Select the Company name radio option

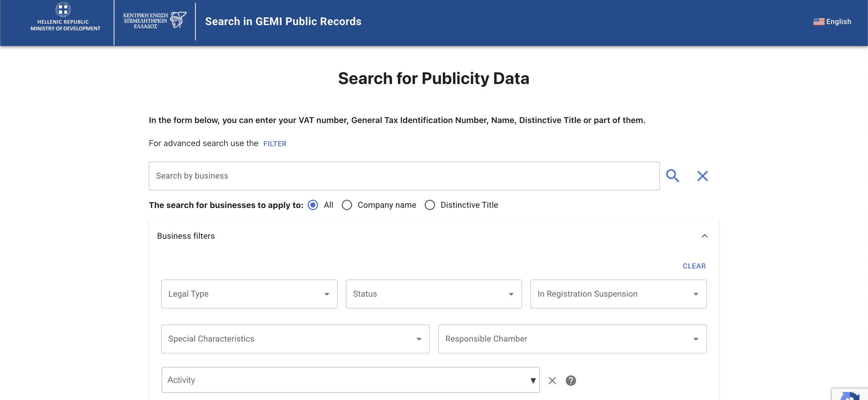(x=347, y=205)
